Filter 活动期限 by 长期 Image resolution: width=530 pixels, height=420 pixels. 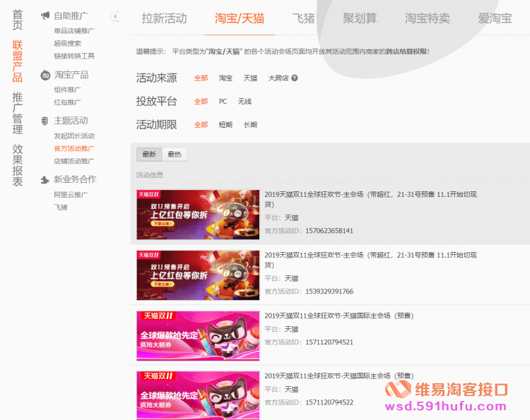click(x=250, y=124)
